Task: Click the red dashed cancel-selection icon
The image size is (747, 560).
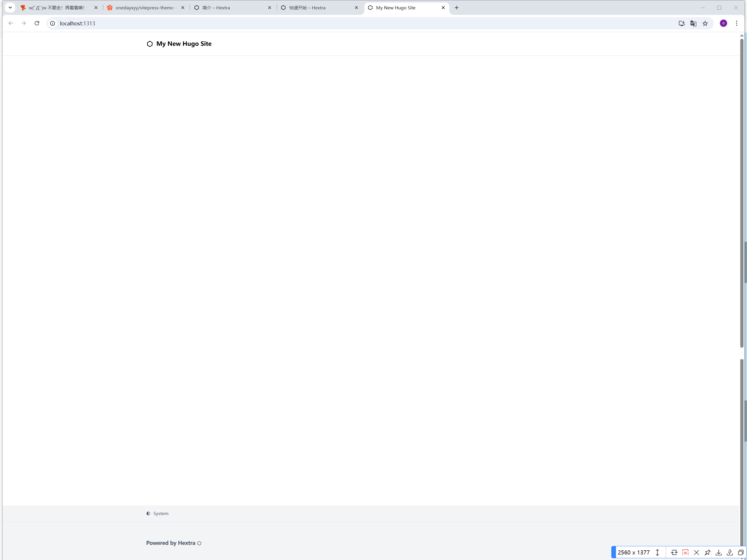Action: [685, 553]
